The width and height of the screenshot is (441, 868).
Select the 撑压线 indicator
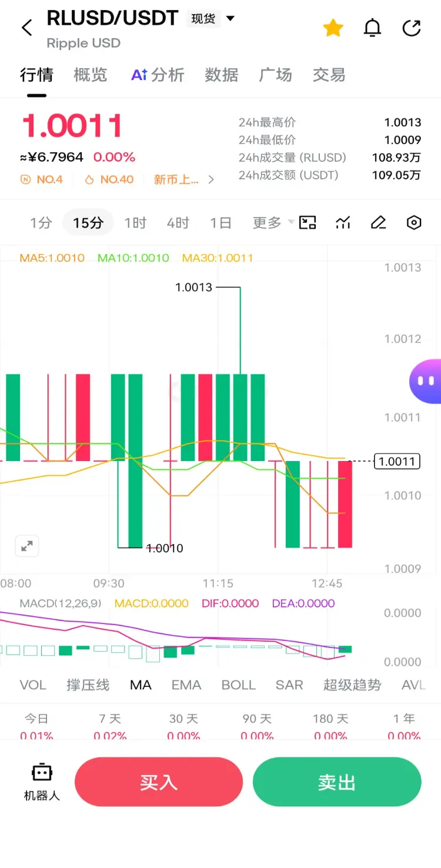pyautogui.click(x=88, y=685)
